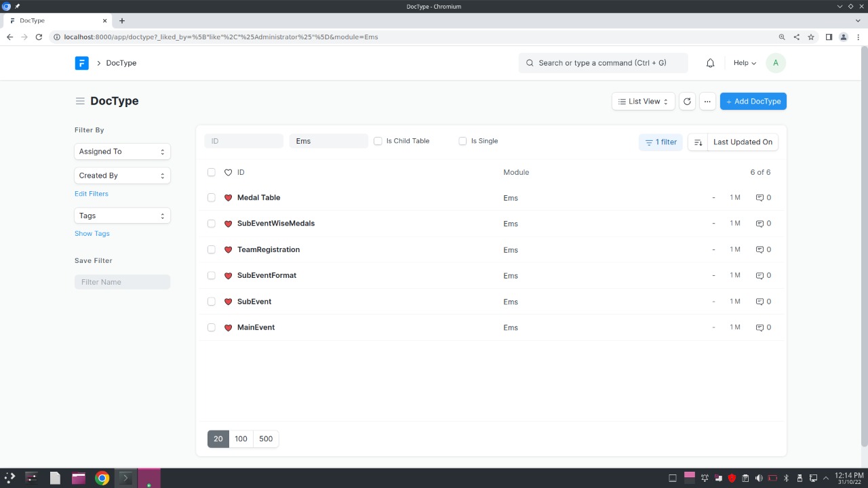Expand the Help menu

coord(745,63)
